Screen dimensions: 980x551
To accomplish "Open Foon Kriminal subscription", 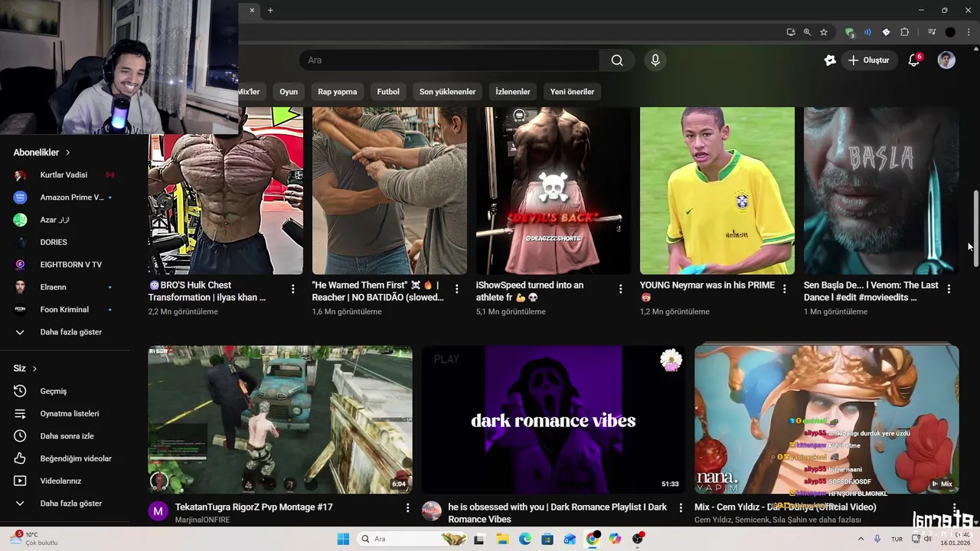I will (x=64, y=310).
